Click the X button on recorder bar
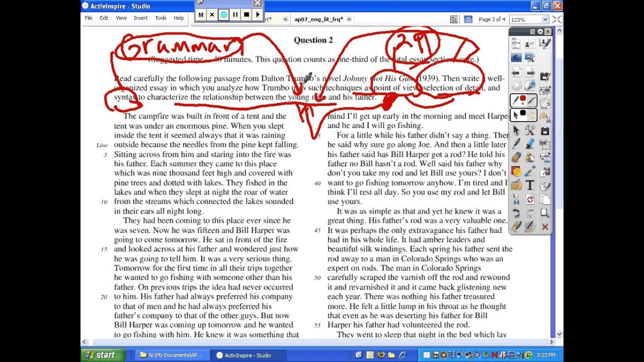644x362 pixels. coord(212,15)
